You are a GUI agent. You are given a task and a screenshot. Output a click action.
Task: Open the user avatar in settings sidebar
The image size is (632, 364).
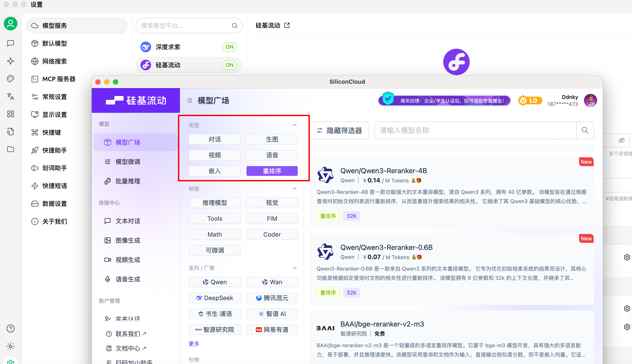(x=11, y=24)
